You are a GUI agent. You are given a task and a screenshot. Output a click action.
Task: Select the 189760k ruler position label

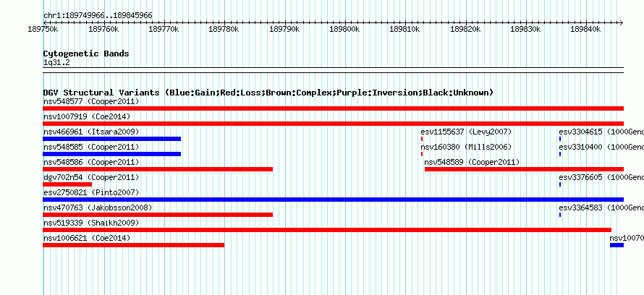[x=103, y=29]
